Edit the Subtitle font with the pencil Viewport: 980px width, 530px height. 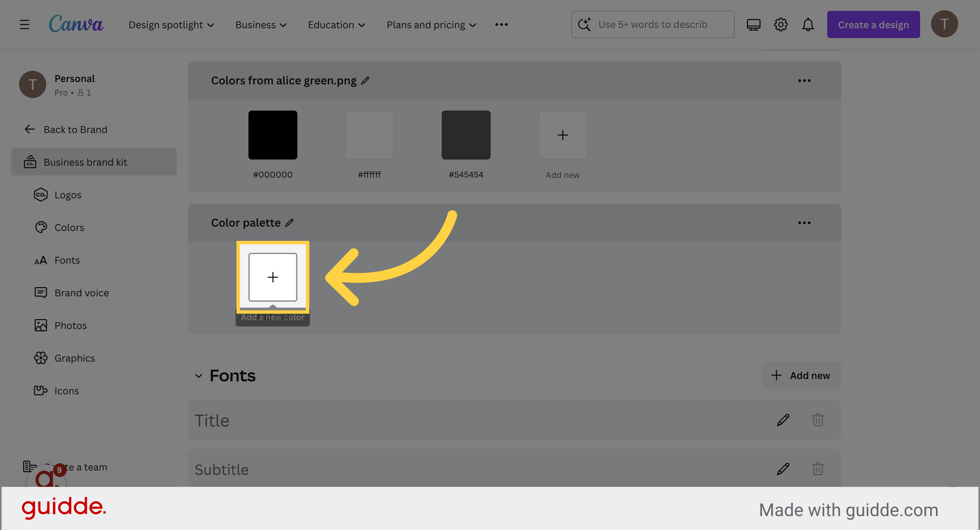point(783,469)
